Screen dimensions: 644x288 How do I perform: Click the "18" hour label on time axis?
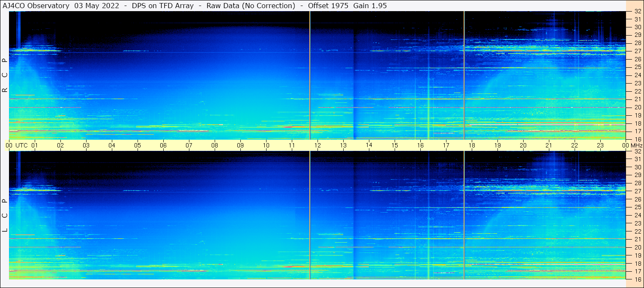tap(472, 145)
